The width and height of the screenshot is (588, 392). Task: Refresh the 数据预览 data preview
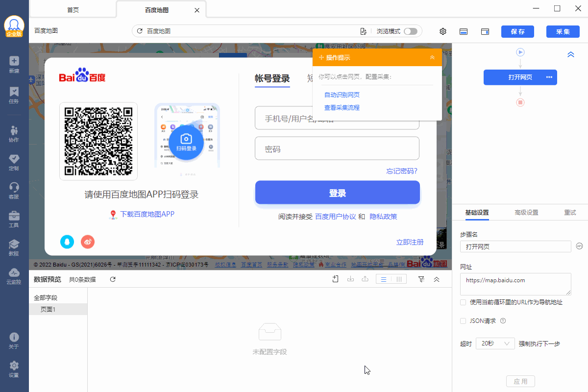113,279
